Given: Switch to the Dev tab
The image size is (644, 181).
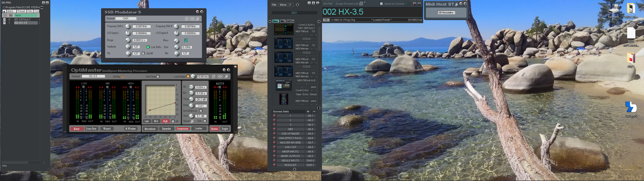Looking at the screenshot, I should coord(275,21).
